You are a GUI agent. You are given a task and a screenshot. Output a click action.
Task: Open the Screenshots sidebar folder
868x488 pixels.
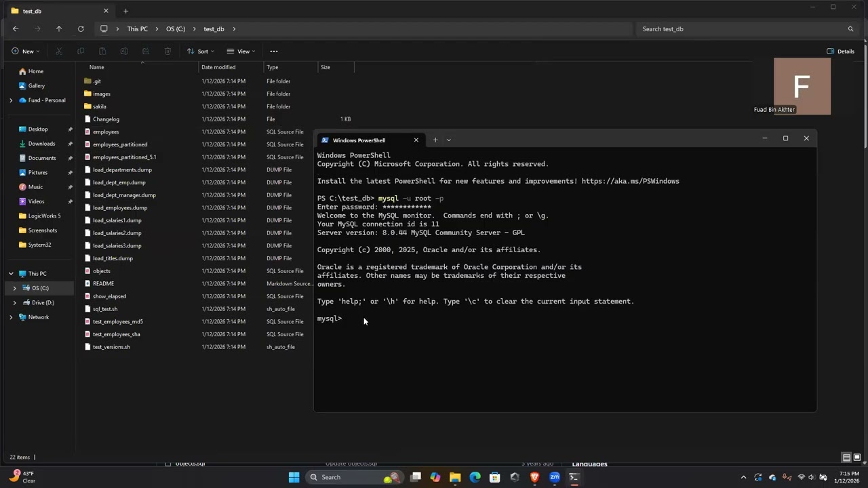click(x=43, y=230)
